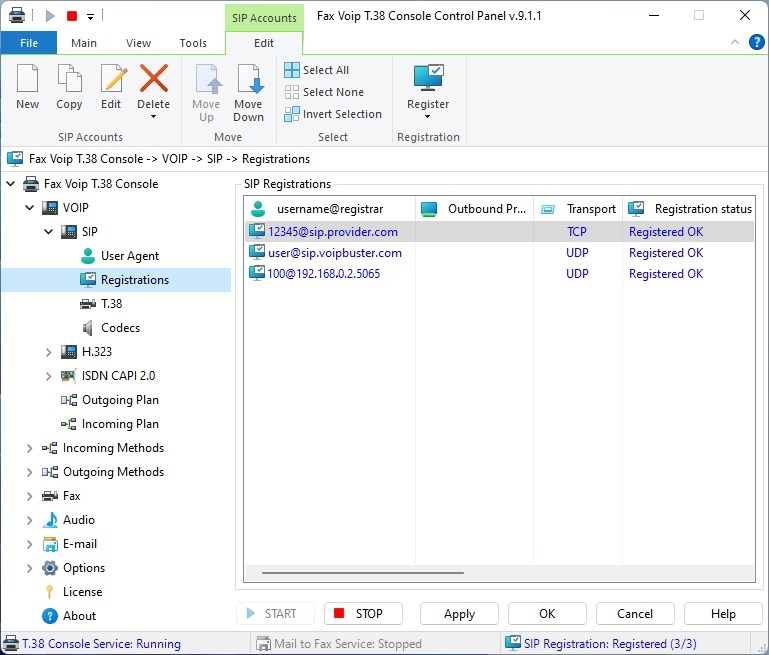Click T.38 Console Service: Running status
The width and height of the screenshot is (769, 655).
click(x=92, y=644)
